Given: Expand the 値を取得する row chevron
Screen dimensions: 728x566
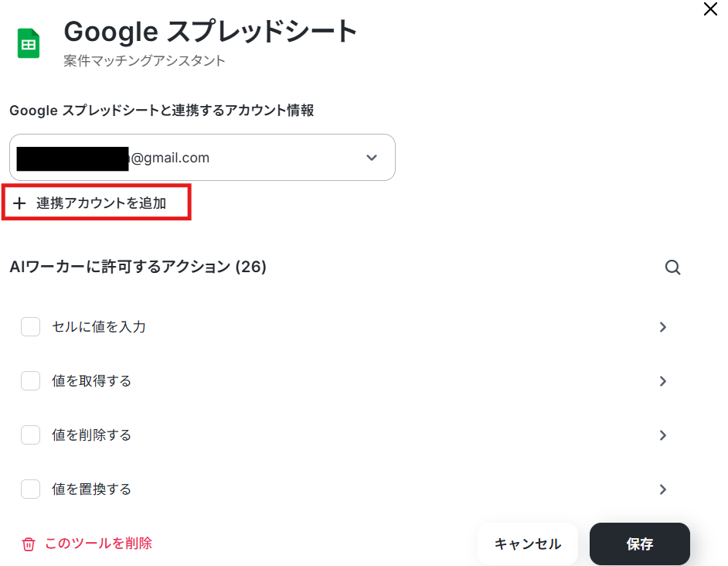Looking at the screenshot, I should (662, 381).
